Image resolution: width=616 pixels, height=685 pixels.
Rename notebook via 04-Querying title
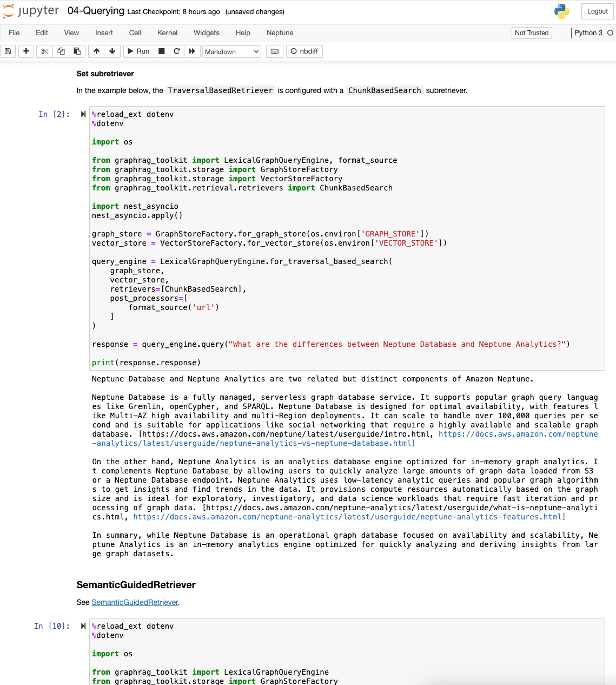pyautogui.click(x=96, y=11)
